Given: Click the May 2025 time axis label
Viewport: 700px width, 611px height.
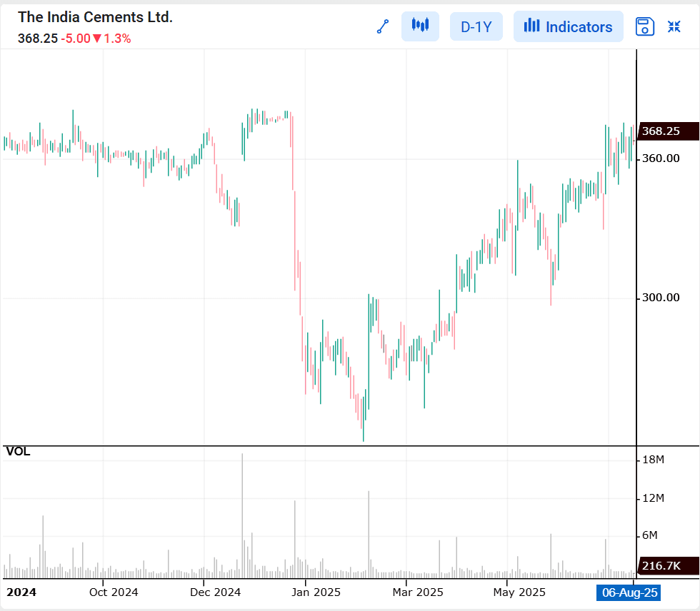Looking at the screenshot, I should 519,592.
